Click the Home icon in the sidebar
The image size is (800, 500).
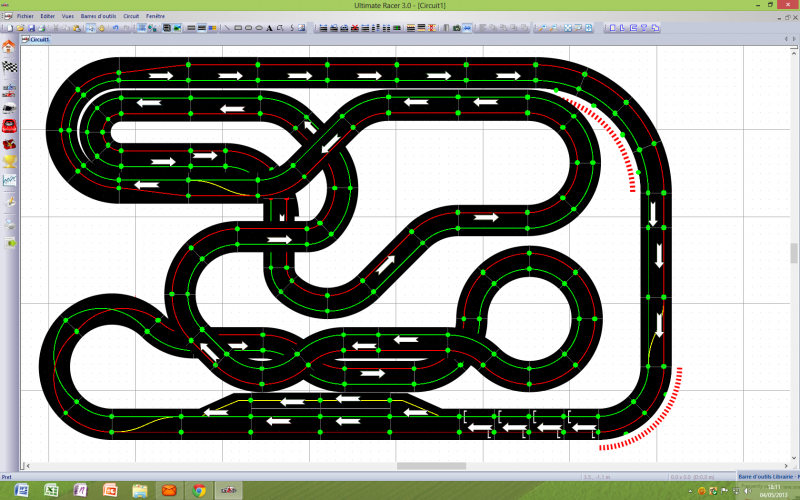pos(9,46)
